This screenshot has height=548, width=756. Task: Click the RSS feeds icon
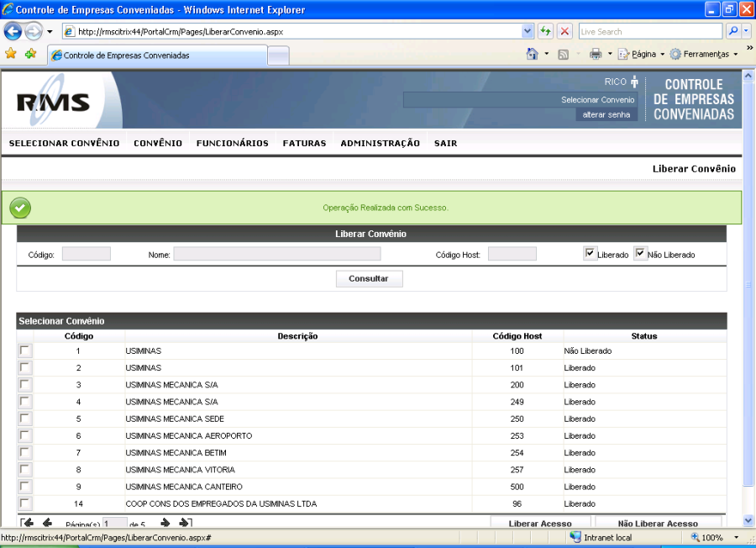pos(563,54)
